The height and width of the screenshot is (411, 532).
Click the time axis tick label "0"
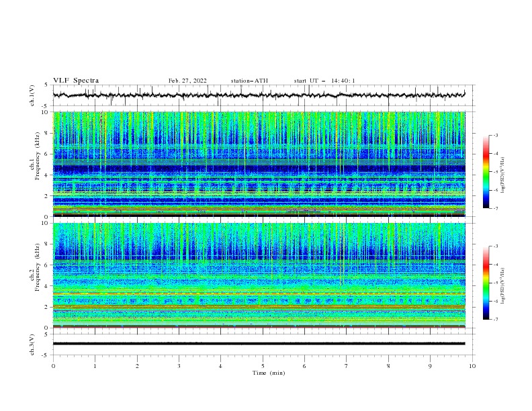coord(53,366)
